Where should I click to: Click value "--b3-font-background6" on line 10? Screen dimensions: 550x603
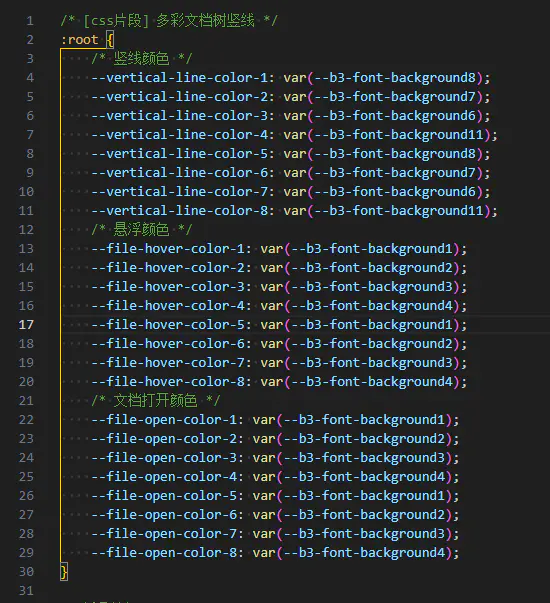pyautogui.click(x=395, y=192)
